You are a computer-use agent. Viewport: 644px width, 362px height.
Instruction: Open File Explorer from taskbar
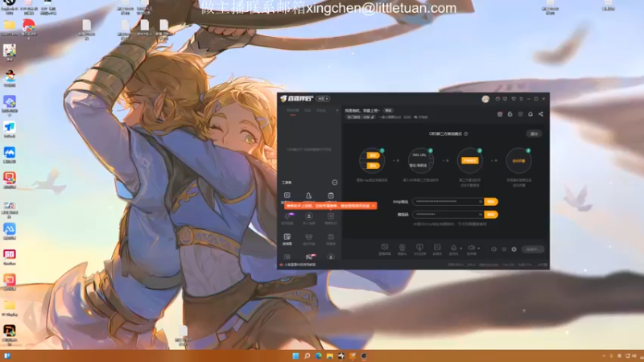pos(329,356)
